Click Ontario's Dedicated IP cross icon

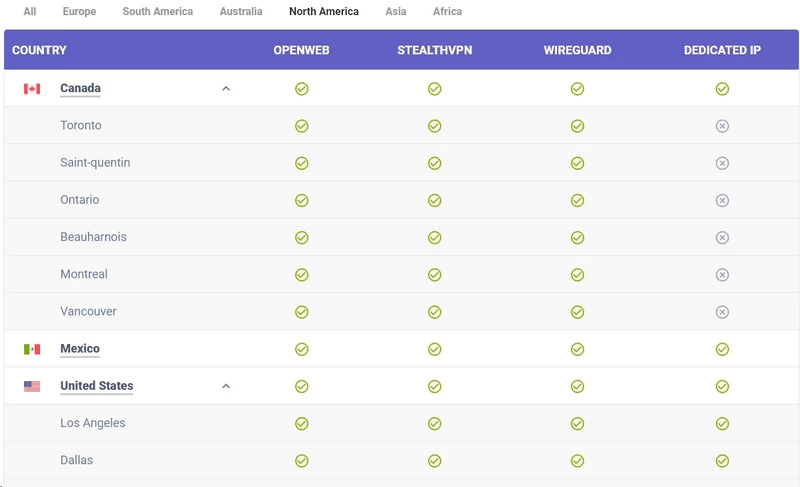click(x=722, y=200)
